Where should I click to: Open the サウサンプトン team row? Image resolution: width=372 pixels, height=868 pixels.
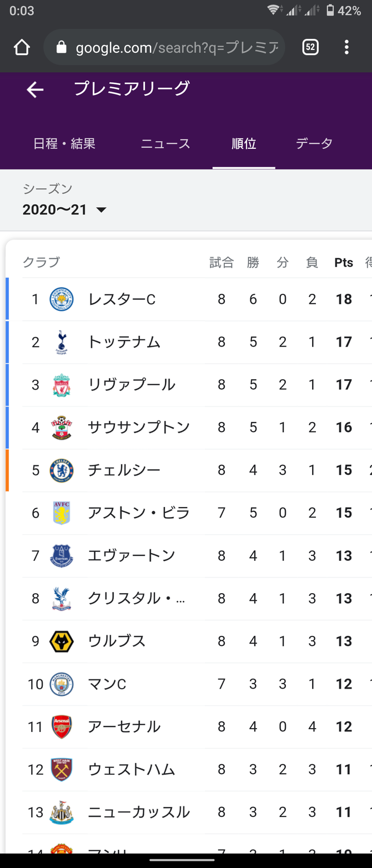pos(139,428)
